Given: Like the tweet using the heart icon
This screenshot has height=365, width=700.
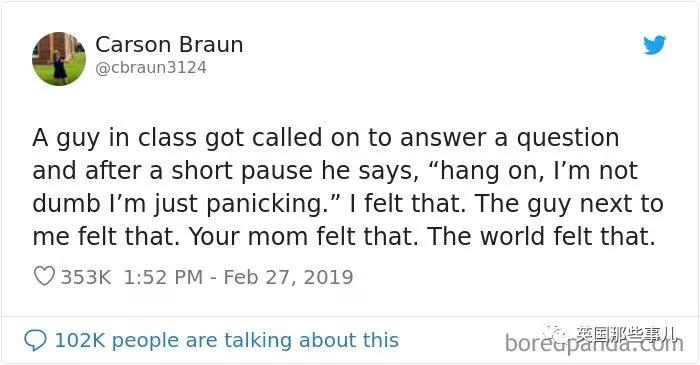Looking at the screenshot, I should pyautogui.click(x=44, y=276).
